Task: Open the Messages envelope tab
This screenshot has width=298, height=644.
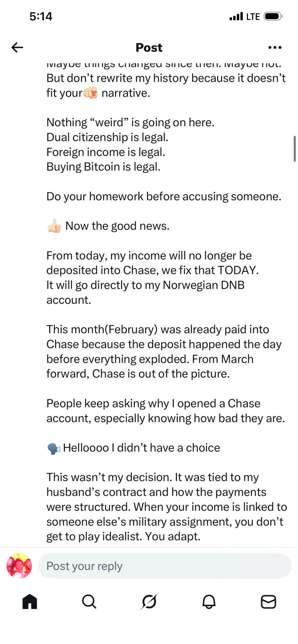Action: (x=268, y=602)
